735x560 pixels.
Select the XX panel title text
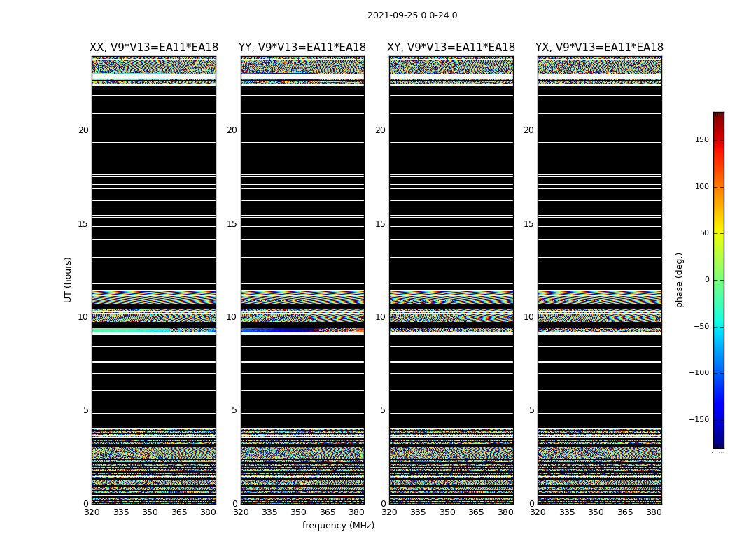pos(154,48)
